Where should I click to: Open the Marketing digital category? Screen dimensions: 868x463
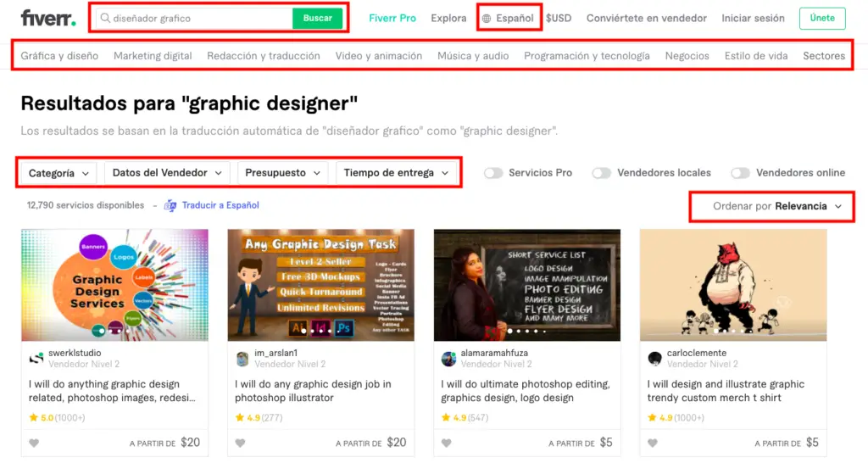(x=153, y=56)
